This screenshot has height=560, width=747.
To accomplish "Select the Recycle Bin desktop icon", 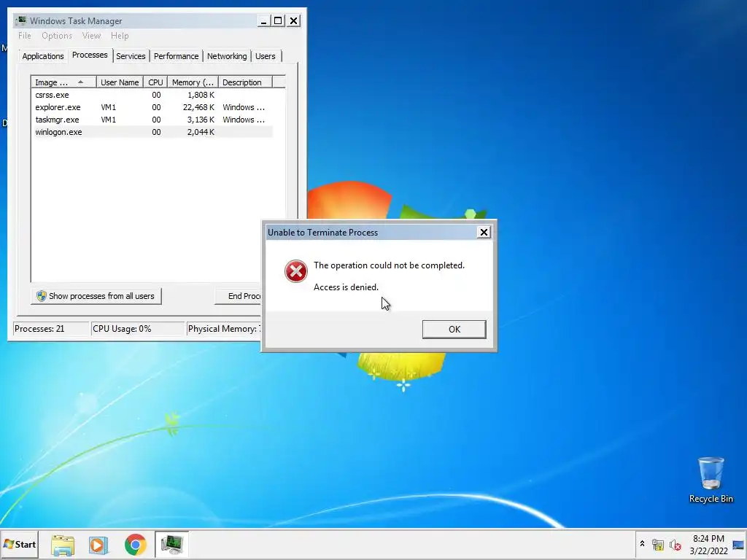I will tap(711, 480).
